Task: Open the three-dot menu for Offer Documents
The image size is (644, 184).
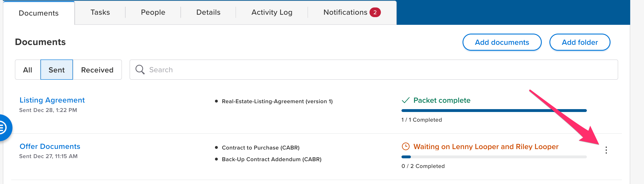Action: (x=606, y=150)
